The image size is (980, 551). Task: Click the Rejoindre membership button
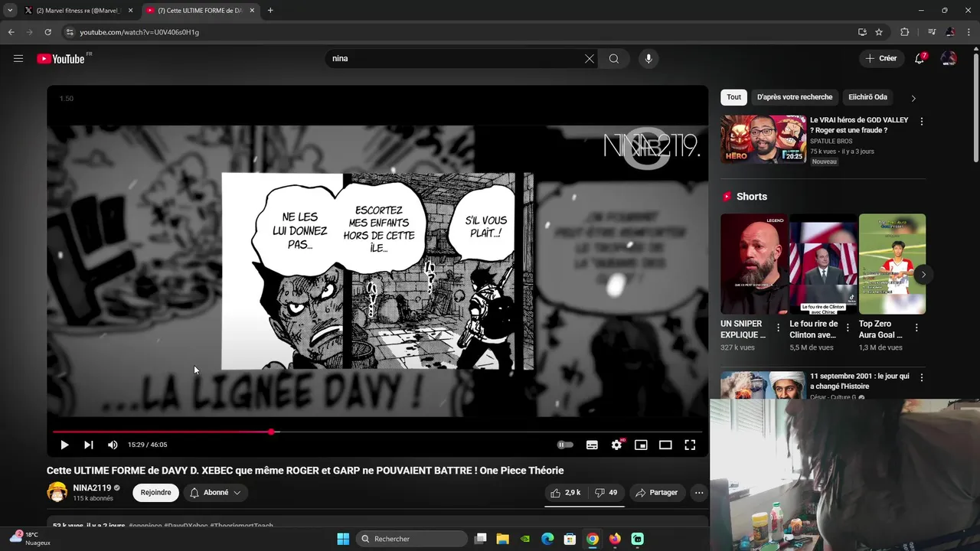pos(155,493)
